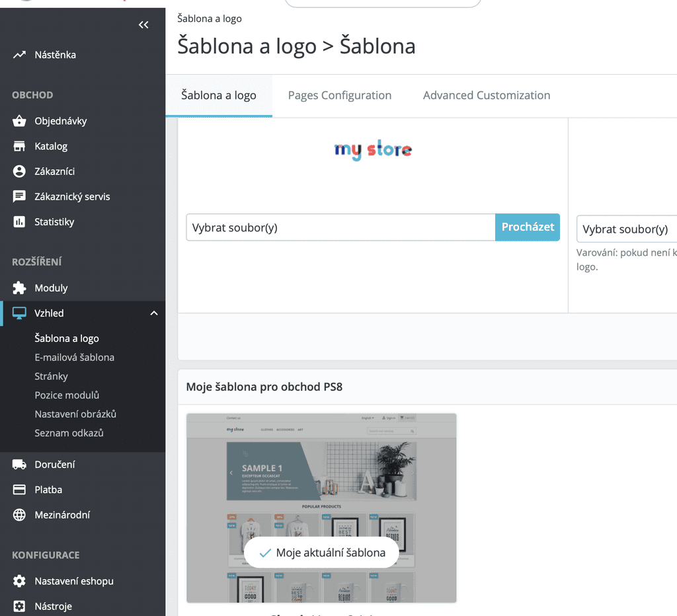Viewport: 677px width, 616px height.
Task: Open Nastavení obrázků submenu item
Action: pos(75,414)
